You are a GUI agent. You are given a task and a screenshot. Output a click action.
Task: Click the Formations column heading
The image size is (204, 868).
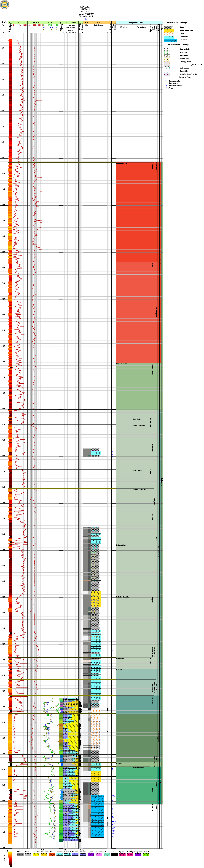(142, 27)
